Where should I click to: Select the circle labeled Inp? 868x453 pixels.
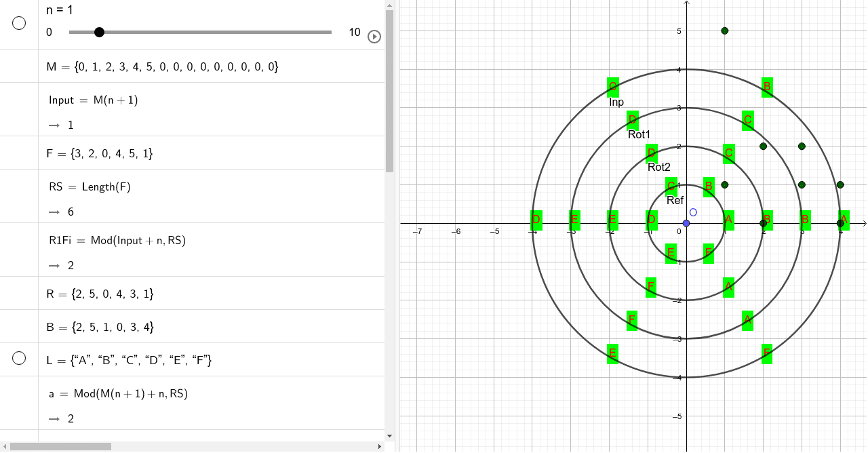point(616,102)
